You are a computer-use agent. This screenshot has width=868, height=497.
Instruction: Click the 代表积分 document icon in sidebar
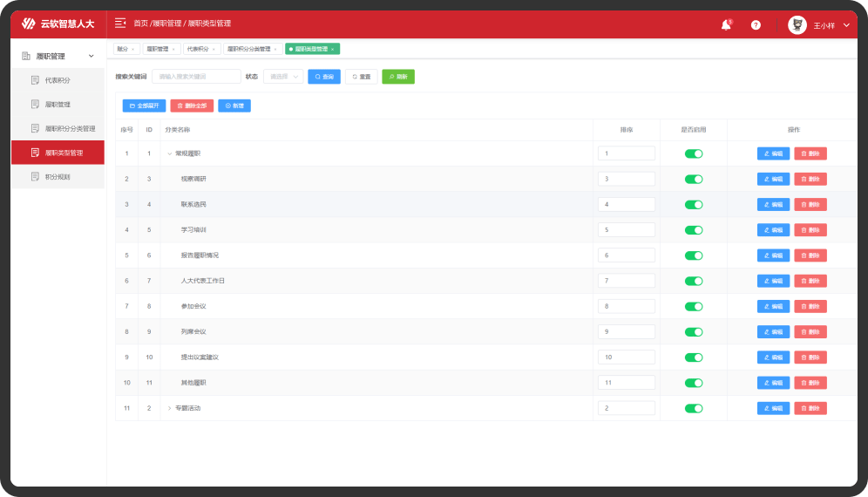point(35,80)
